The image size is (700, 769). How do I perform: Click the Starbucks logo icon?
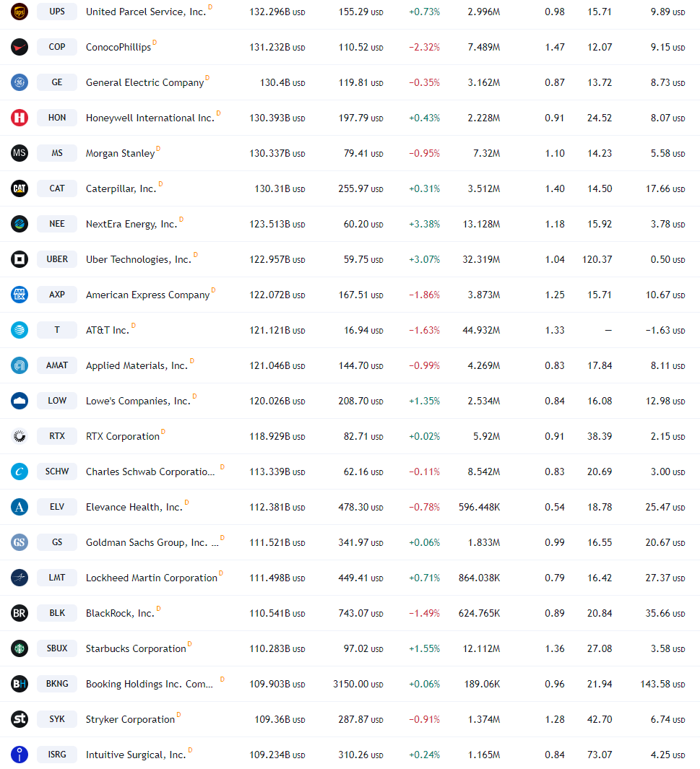click(20, 648)
